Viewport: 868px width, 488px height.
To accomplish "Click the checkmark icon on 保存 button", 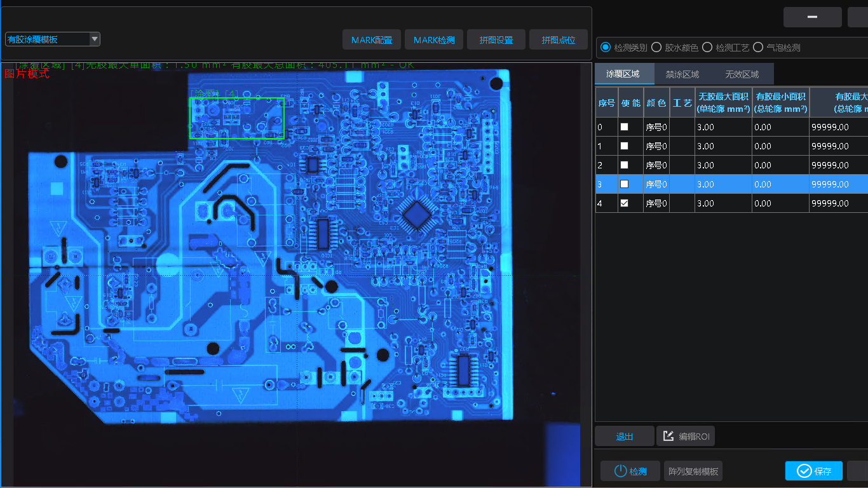I will coord(804,471).
